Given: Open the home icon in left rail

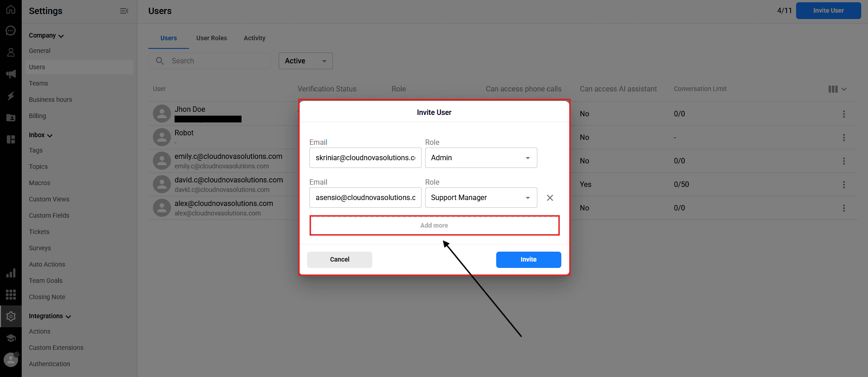Looking at the screenshot, I should point(11,9).
